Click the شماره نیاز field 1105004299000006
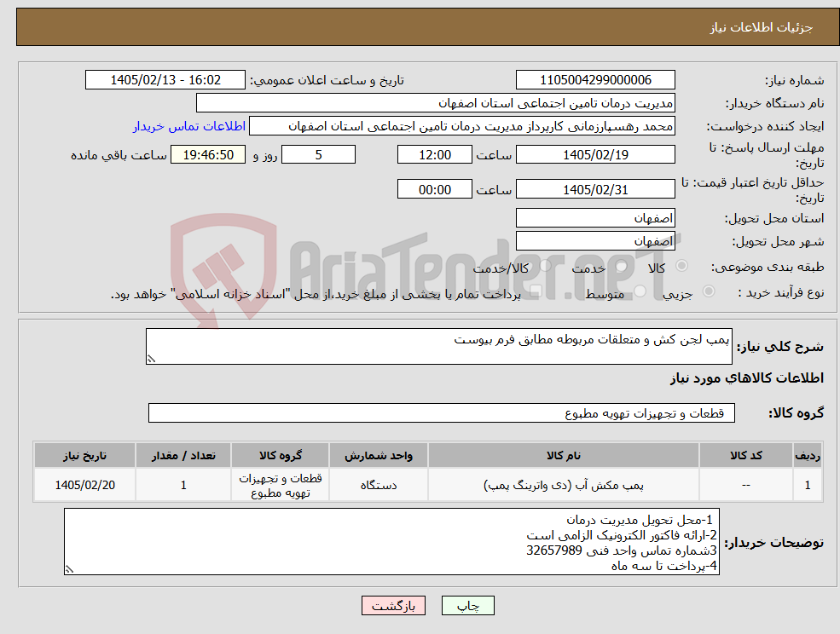This screenshot has width=840, height=634. point(595,80)
